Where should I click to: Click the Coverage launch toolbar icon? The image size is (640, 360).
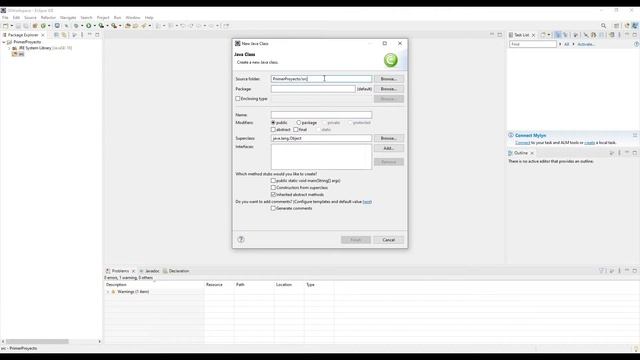(x=102, y=26)
